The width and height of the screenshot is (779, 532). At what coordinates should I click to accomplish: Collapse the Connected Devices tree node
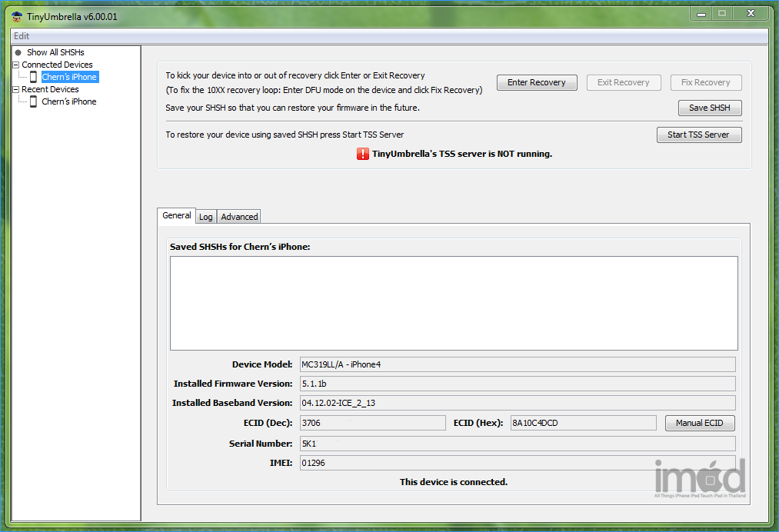point(16,65)
